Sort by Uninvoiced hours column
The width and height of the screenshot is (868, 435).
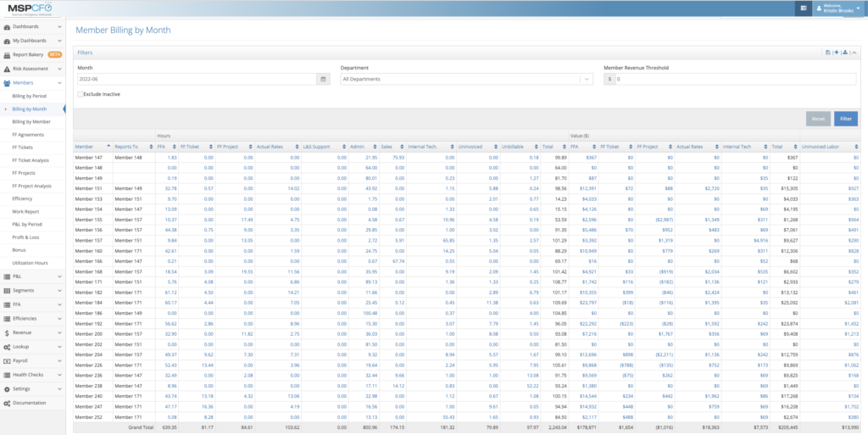click(x=478, y=147)
